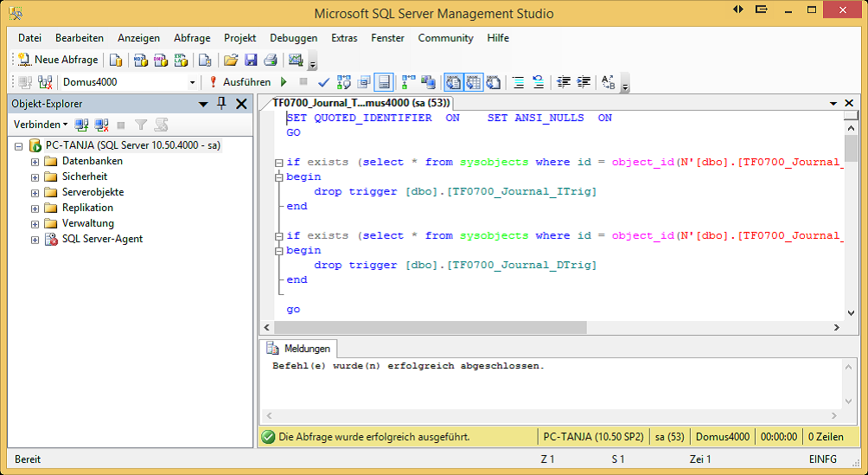Viewport: 868px width, 475px height.
Task: Switch results output to text
Action: [453, 82]
